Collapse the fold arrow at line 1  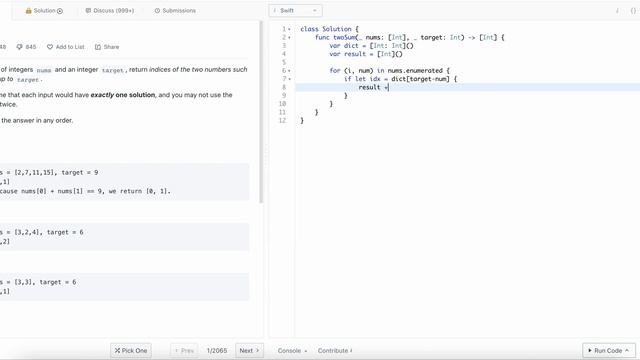pos(289,29)
